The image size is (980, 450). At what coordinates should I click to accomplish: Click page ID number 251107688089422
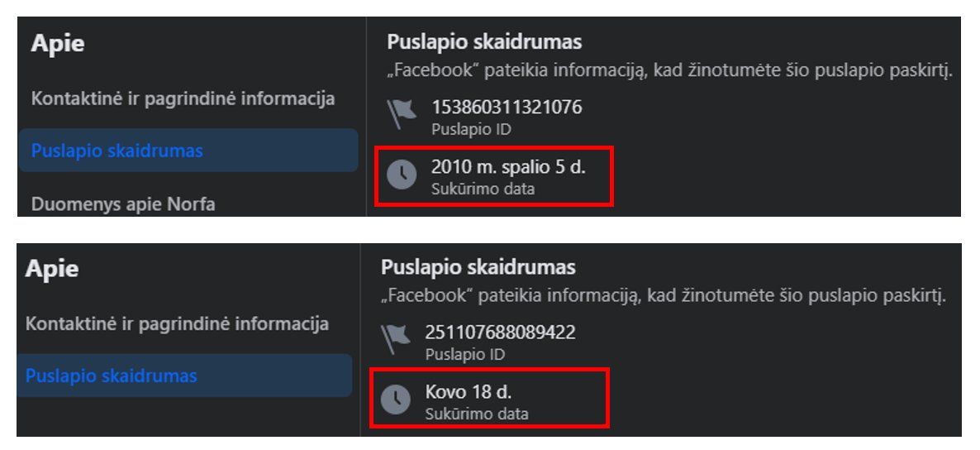click(x=500, y=333)
